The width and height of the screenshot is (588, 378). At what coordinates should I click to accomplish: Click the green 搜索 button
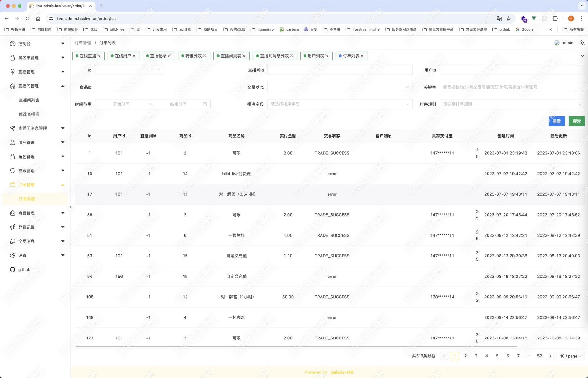tap(577, 121)
